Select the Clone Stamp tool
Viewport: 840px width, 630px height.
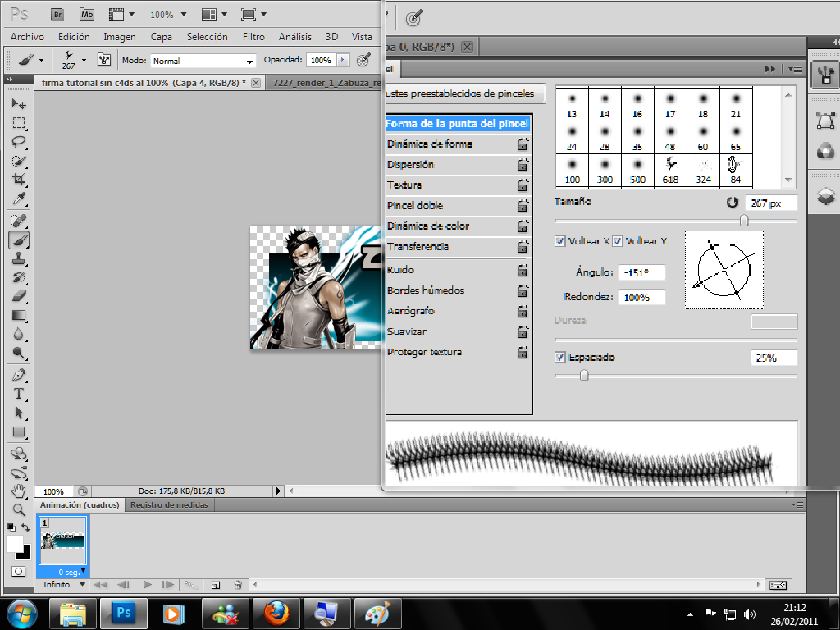coord(19,258)
